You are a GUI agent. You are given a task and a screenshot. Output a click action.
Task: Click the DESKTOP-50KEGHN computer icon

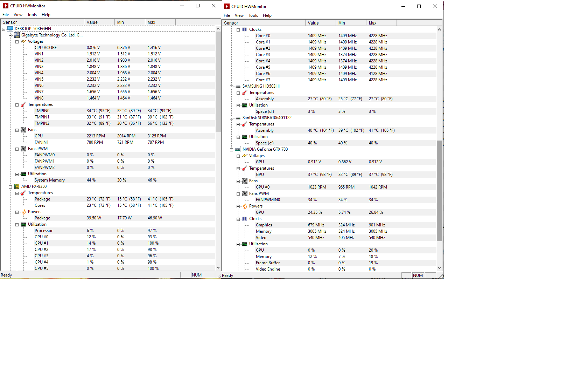pos(10,29)
